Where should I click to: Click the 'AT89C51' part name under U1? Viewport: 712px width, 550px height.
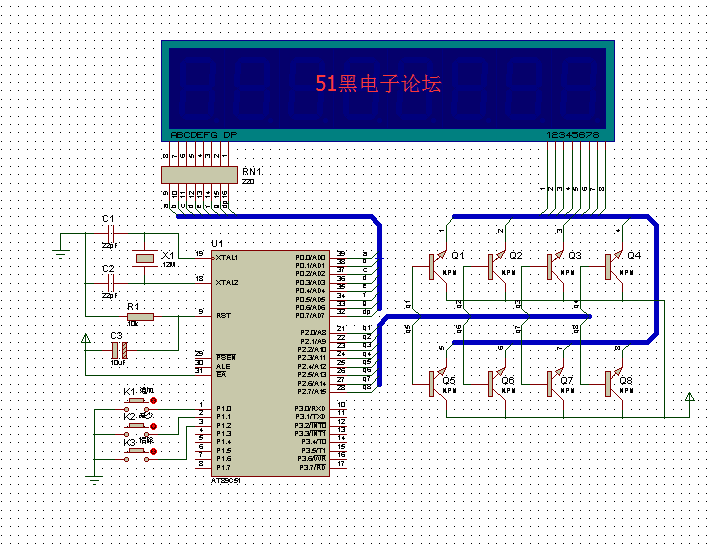(x=226, y=481)
